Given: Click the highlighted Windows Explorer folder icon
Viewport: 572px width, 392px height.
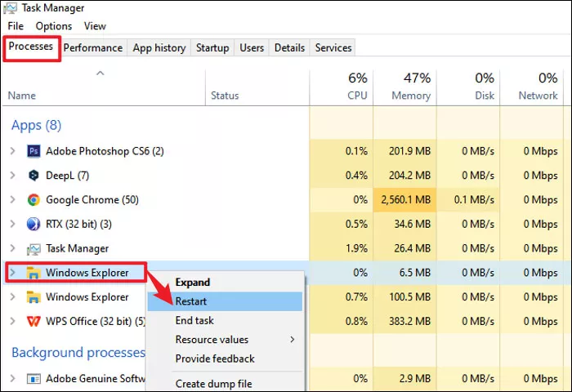Looking at the screenshot, I should click(x=34, y=273).
